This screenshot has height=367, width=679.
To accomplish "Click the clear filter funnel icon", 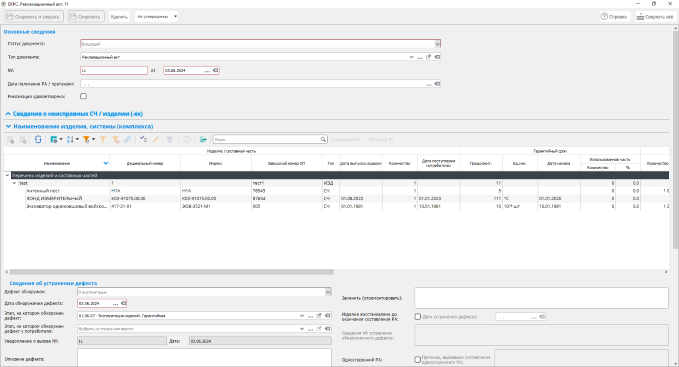I will (x=115, y=139).
